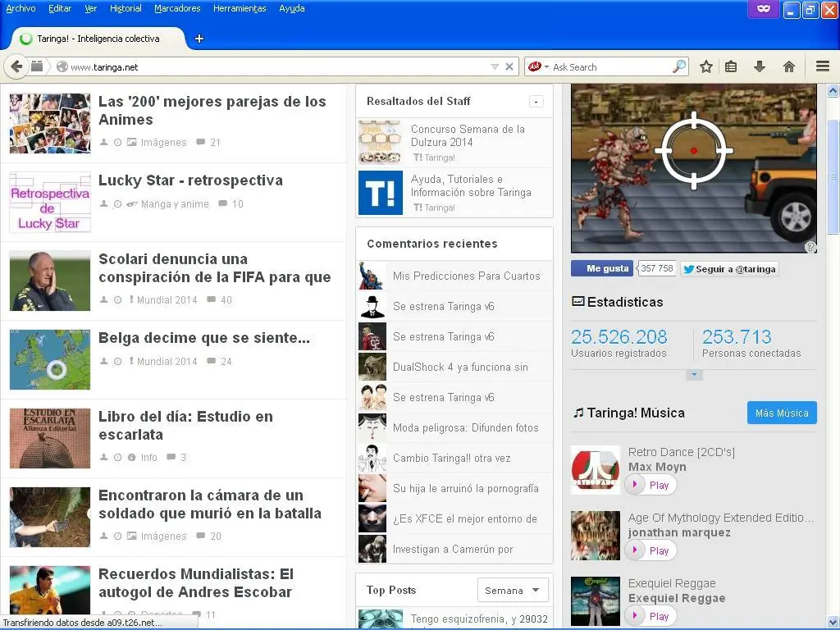Open new tab with plus button
840x630 pixels.
pos(199,39)
